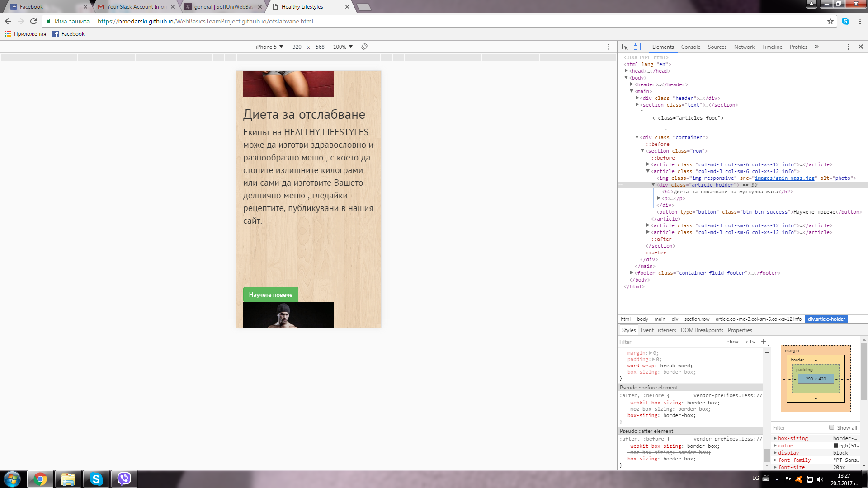Close the DevTools panel
This screenshot has height=488, width=868.
tap(861, 47)
